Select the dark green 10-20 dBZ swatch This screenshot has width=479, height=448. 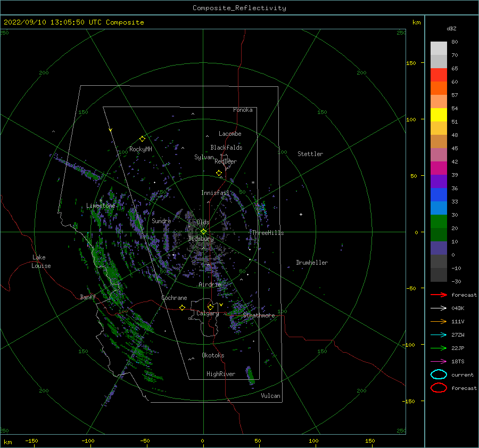(439, 234)
